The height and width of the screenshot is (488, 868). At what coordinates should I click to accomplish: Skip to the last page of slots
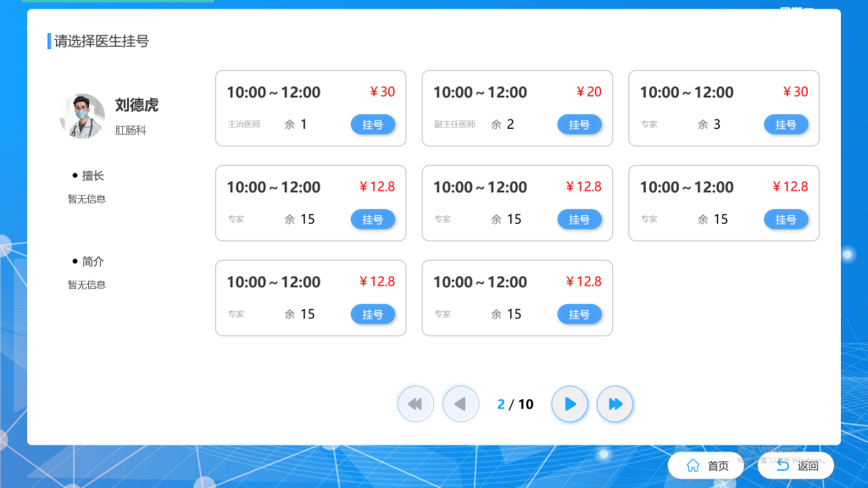(615, 404)
